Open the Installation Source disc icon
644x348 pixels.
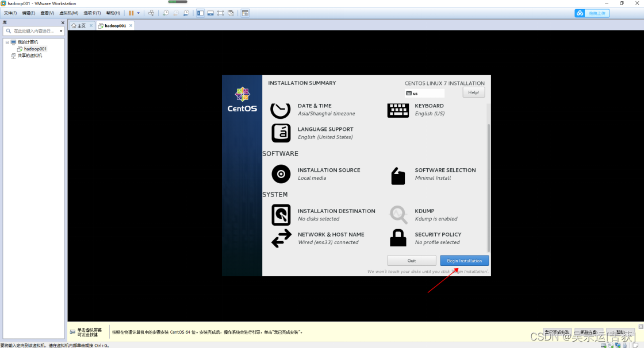(x=281, y=174)
